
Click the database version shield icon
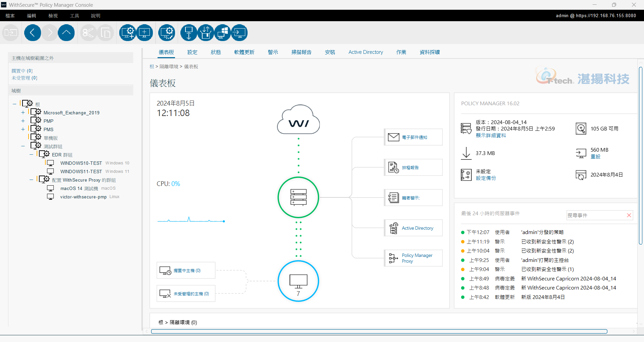coord(466,128)
